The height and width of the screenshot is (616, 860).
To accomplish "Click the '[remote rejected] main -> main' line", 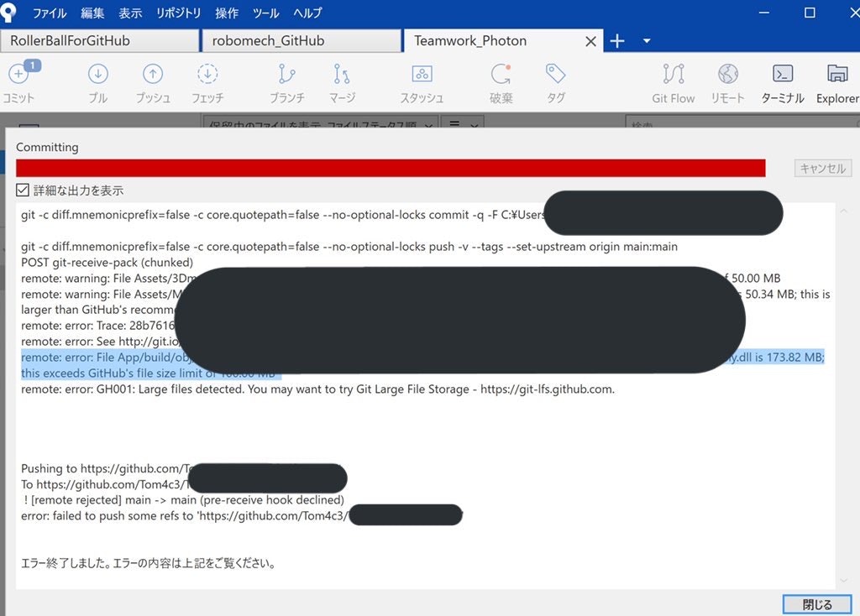I will (182, 500).
